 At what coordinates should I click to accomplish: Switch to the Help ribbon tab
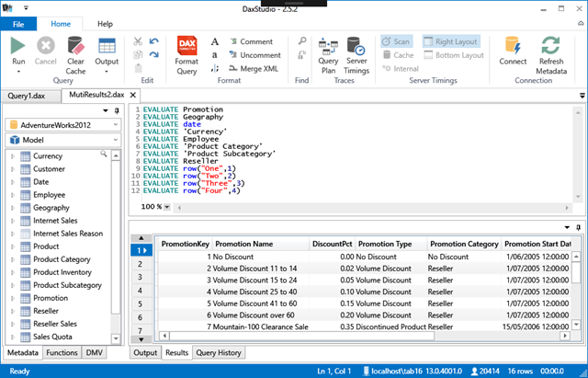[x=105, y=24]
